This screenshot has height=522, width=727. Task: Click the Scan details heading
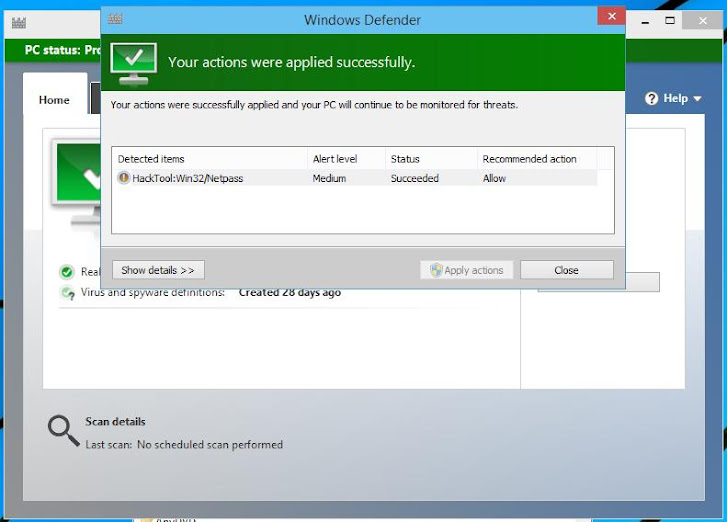pyautogui.click(x=115, y=421)
